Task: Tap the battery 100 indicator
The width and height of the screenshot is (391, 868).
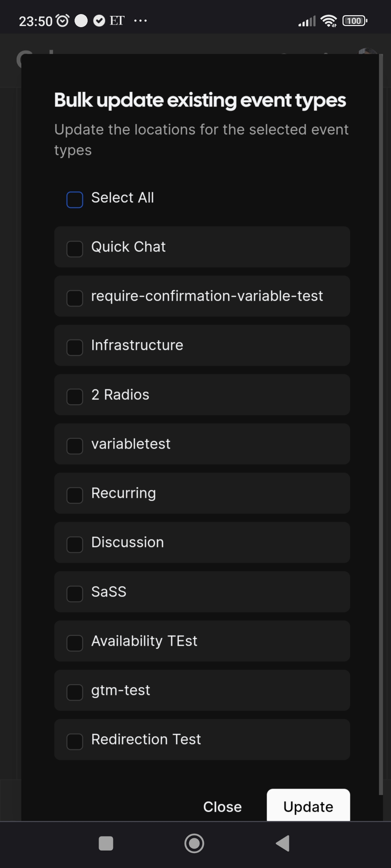Action: tap(354, 21)
